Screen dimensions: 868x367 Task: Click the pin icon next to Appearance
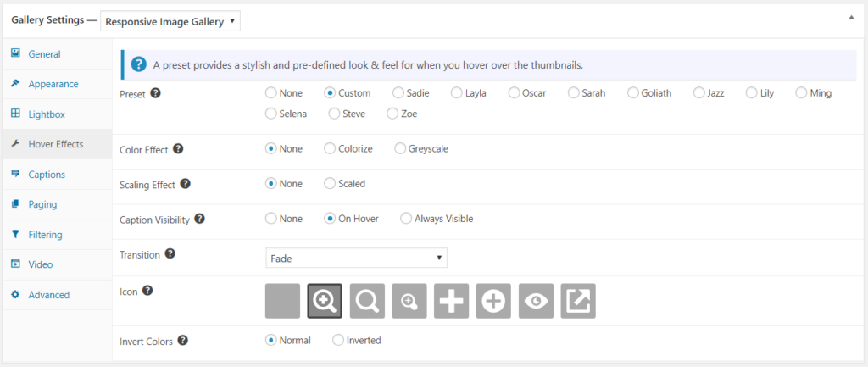point(15,84)
